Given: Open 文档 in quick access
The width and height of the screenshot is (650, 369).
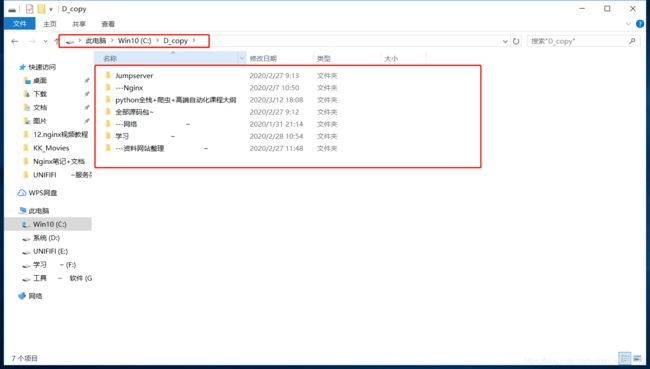Looking at the screenshot, I should point(40,107).
